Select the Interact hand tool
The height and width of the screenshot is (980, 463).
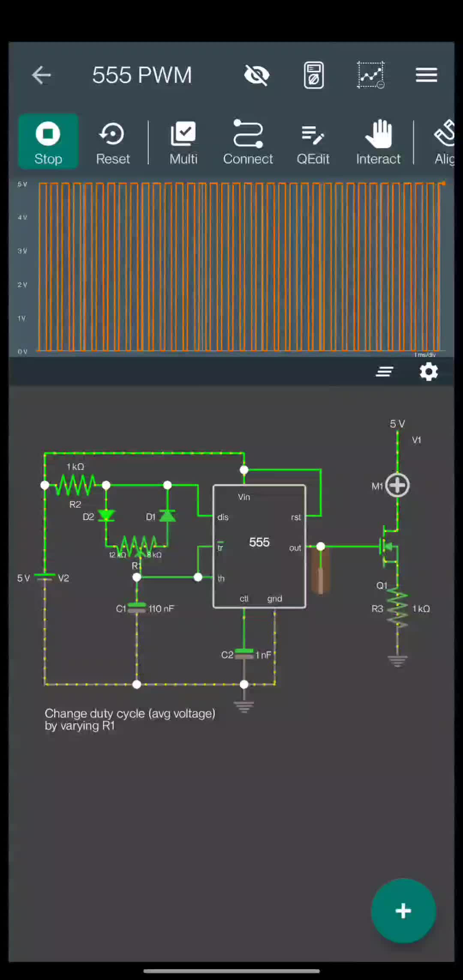click(378, 142)
